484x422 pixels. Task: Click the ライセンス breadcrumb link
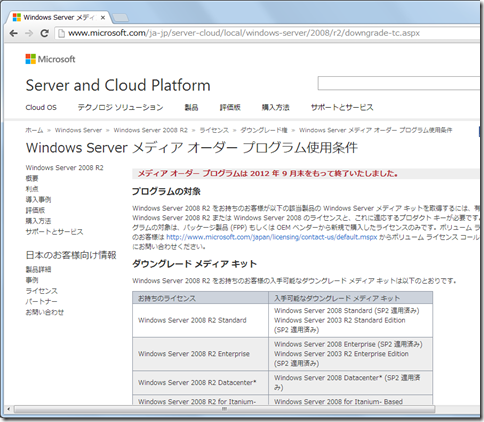pos(214,130)
